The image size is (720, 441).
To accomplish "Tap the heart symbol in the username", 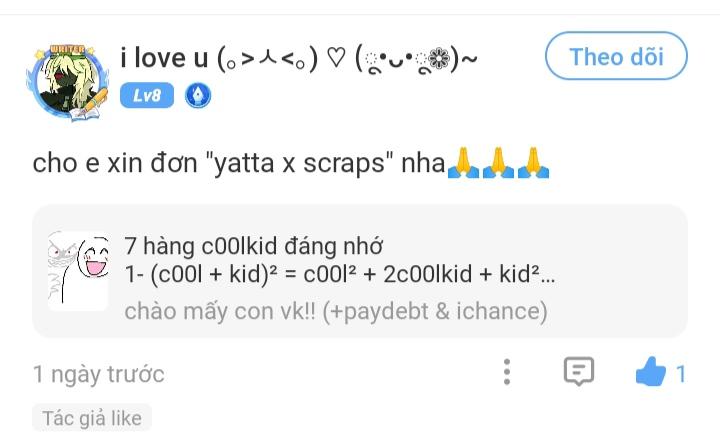I will [x=336, y=59].
